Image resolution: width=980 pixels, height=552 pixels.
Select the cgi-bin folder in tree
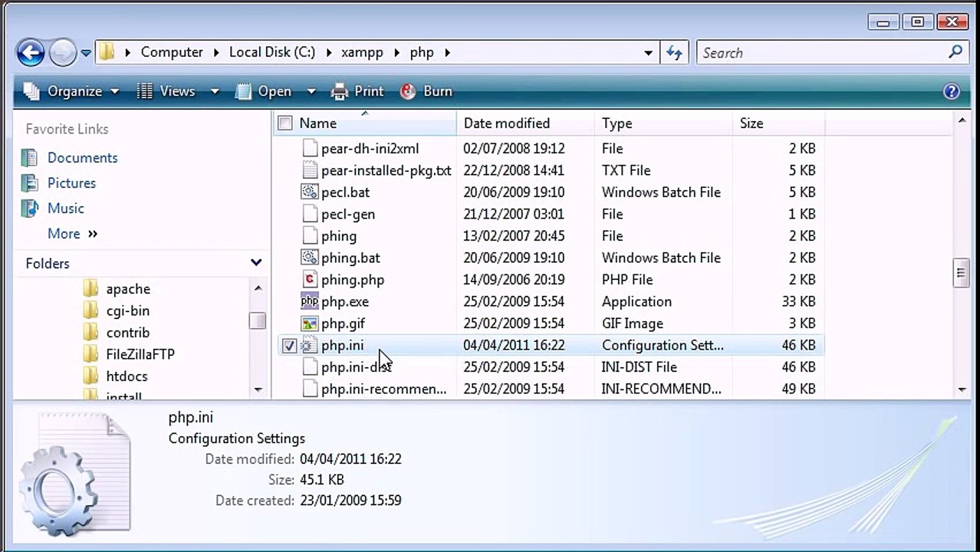coord(127,311)
